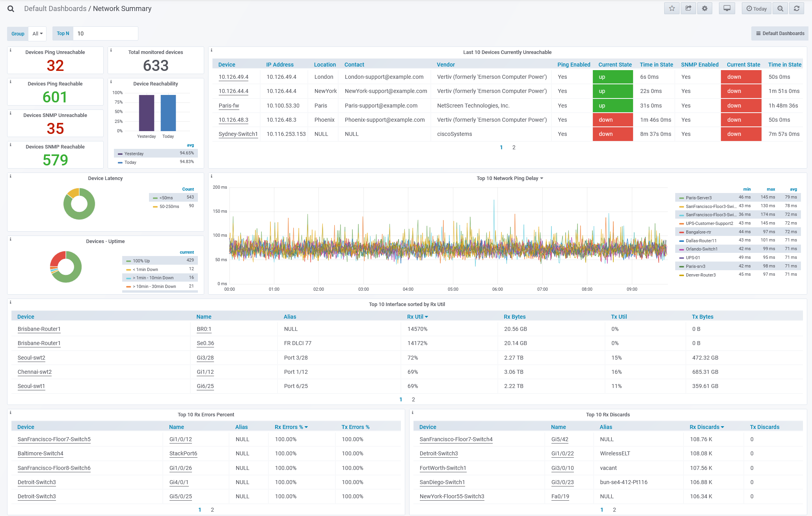Toggle Paris-Server3 series in ping delay legend
Image resolution: width=812 pixels, height=516 pixels.
tap(698, 198)
